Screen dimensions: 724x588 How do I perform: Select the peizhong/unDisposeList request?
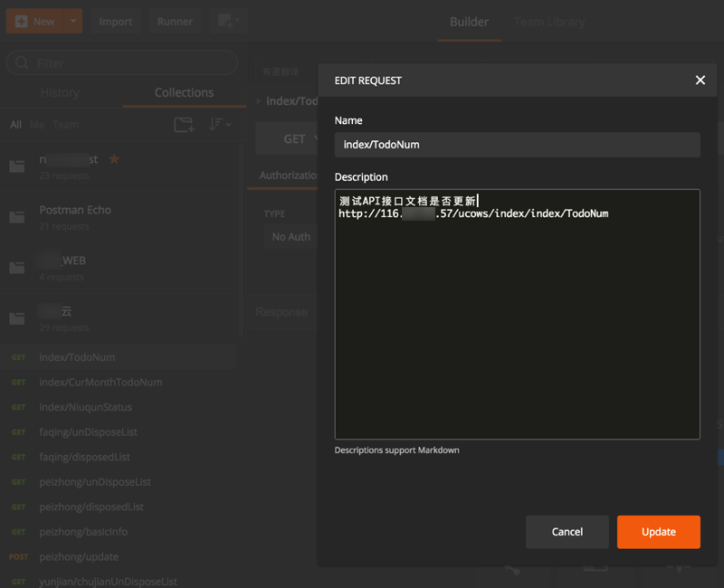[119, 482]
